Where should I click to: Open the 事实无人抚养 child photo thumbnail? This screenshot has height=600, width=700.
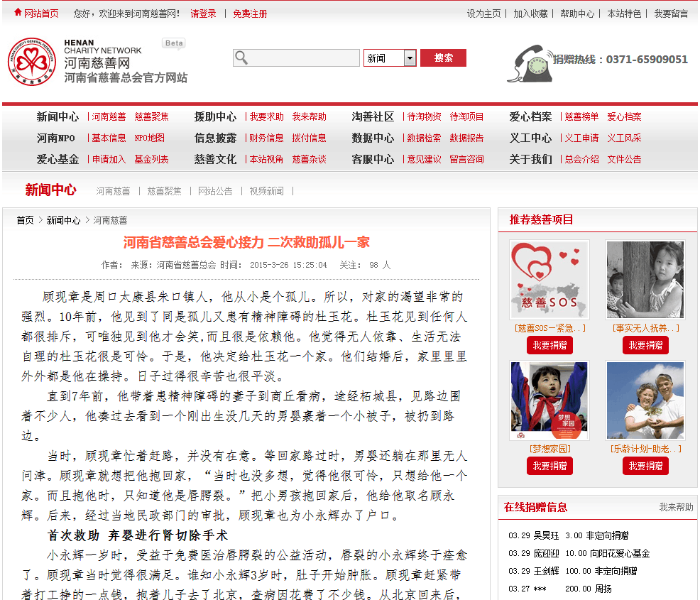645,280
